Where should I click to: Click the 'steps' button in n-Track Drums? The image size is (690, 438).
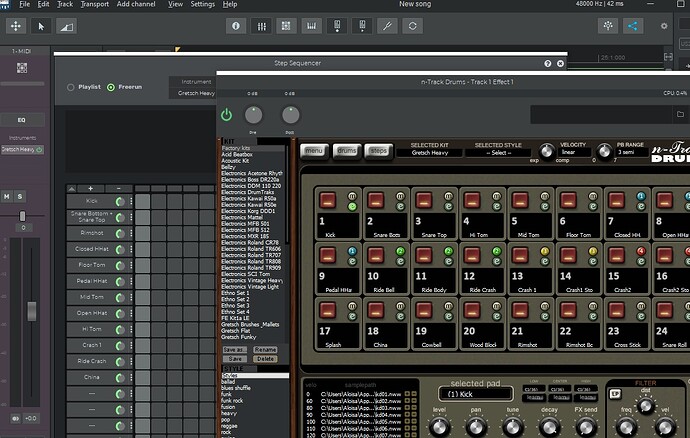[378, 151]
